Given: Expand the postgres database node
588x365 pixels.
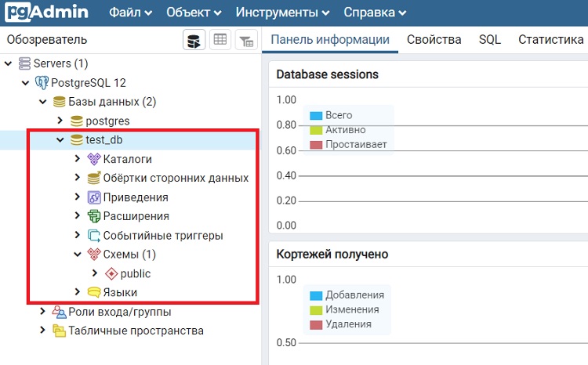Looking at the screenshot, I should [x=60, y=121].
